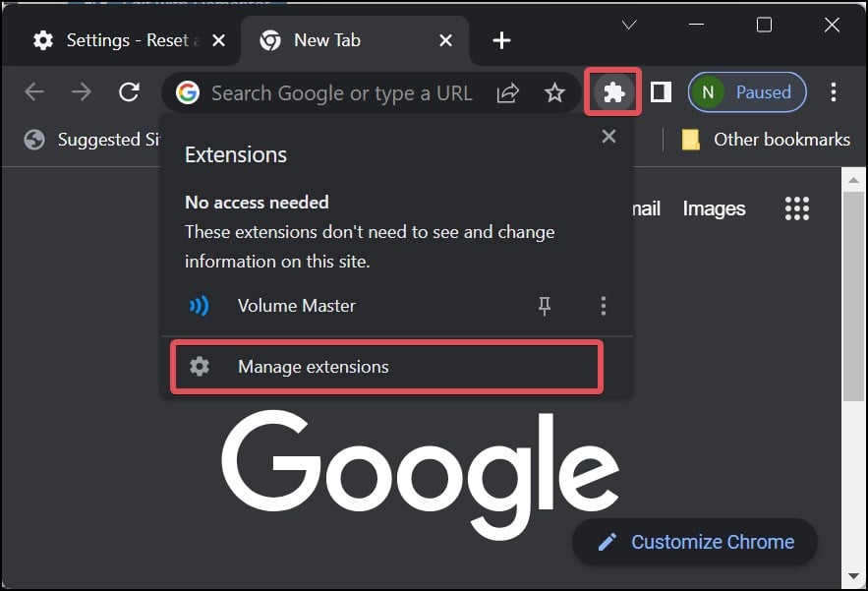
Task: Reload the page with the refresh icon
Action: [x=129, y=92]
